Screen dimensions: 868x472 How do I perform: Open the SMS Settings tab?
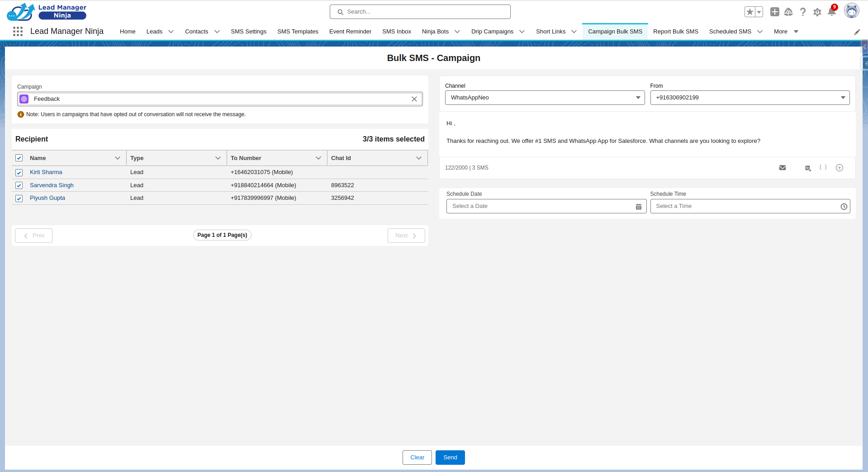(249, 32)
